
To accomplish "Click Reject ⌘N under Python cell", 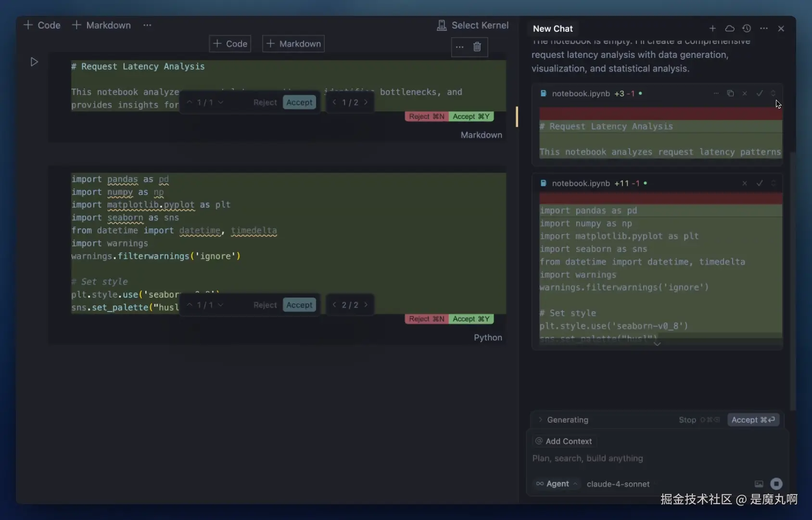I will [427, 319].
